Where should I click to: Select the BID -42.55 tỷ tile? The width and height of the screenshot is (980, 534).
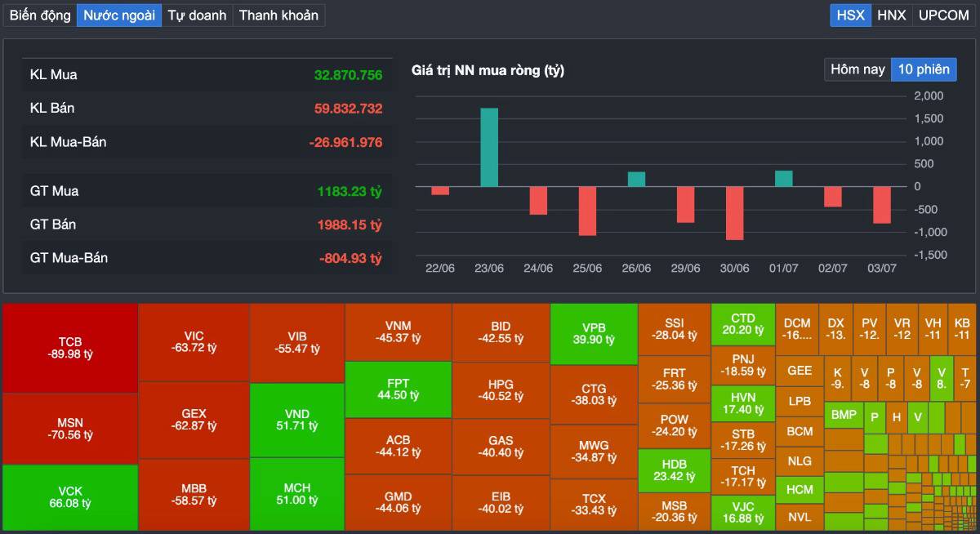(x=501, y=333)
